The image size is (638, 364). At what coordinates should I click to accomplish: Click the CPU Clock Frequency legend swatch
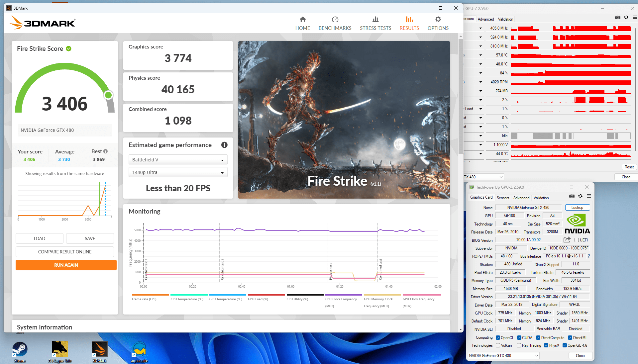pos(343,295)
